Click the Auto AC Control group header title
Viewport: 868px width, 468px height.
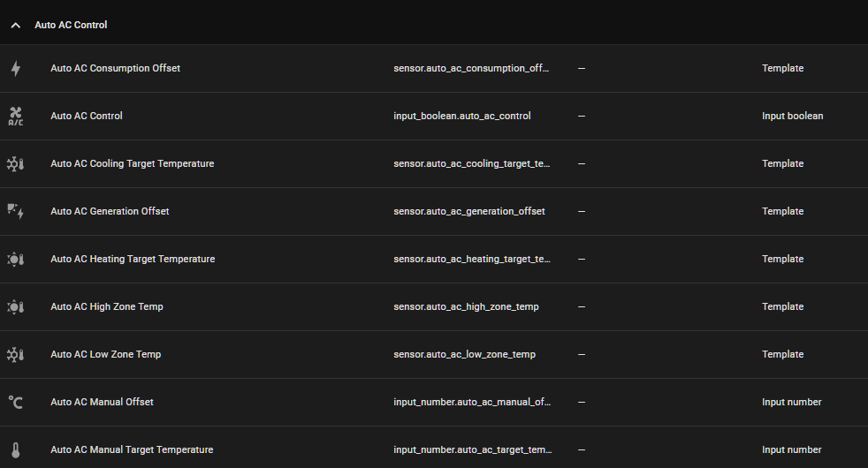point(71,26)
